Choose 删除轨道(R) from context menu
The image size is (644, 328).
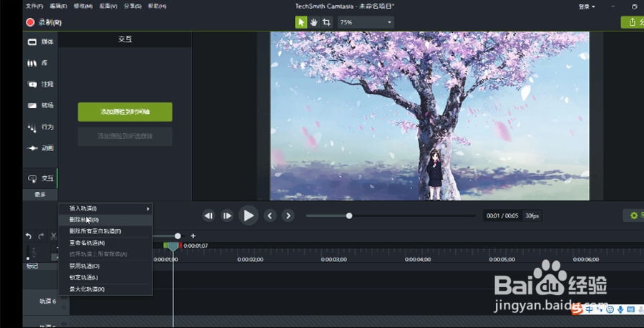click(x=106, y=220)
